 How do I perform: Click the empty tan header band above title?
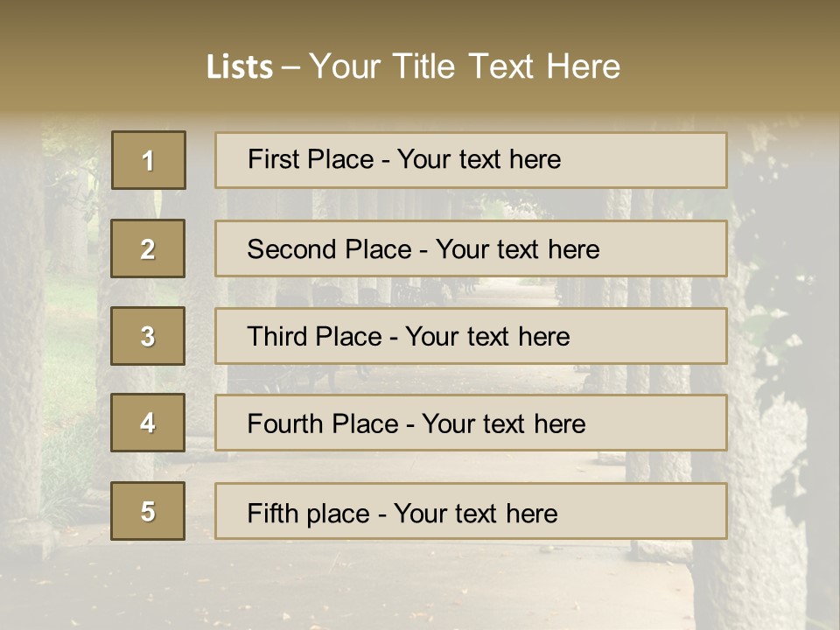coord(420,22)
